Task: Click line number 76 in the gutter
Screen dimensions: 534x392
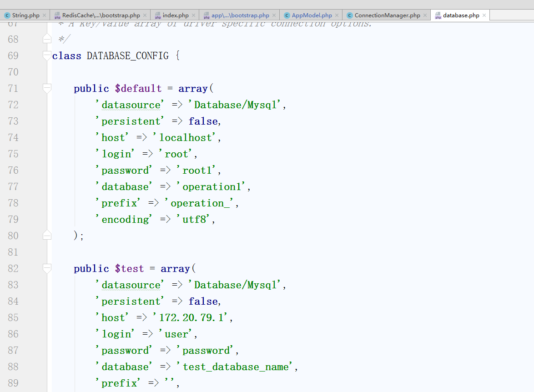Action: (x=13, y=171)
